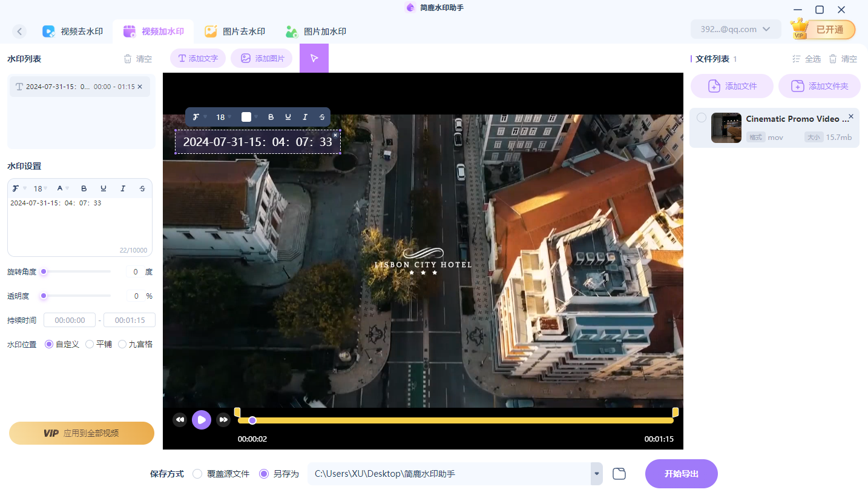Choose the 覆盖源文件 save mode

197,474
